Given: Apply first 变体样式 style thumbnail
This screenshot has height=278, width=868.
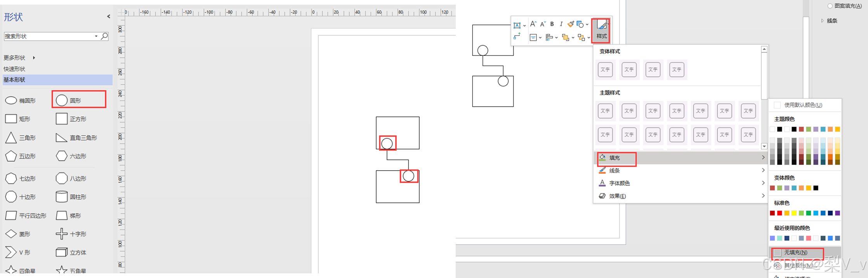Looking at the screenshot, I should tap(605, 70).
